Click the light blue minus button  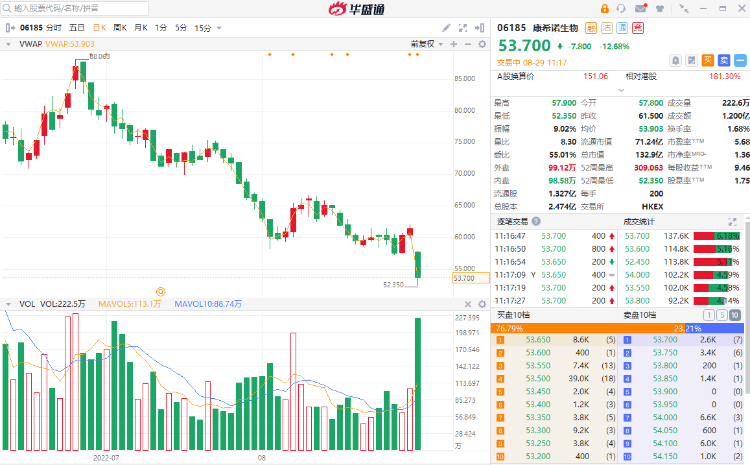[740, 60]
